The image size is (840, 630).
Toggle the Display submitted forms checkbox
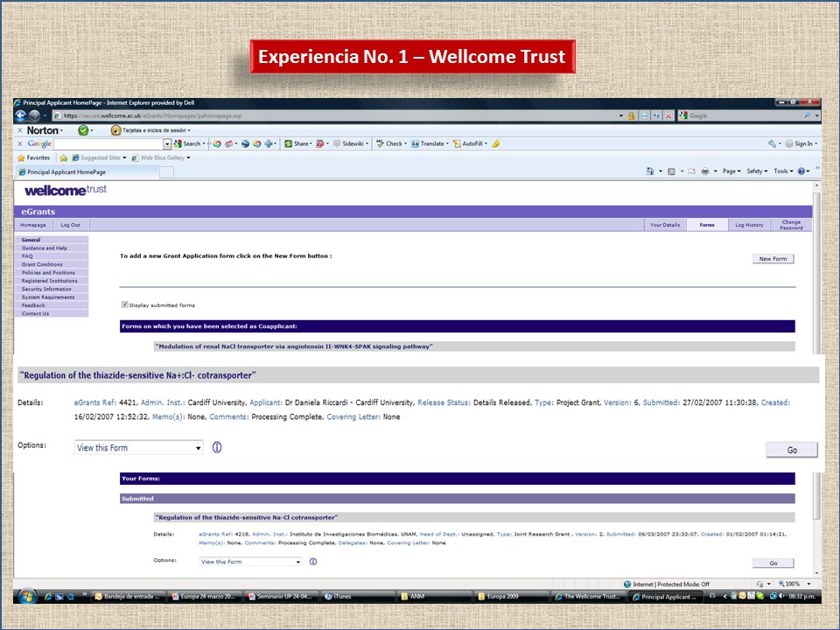tap(125, 304)
